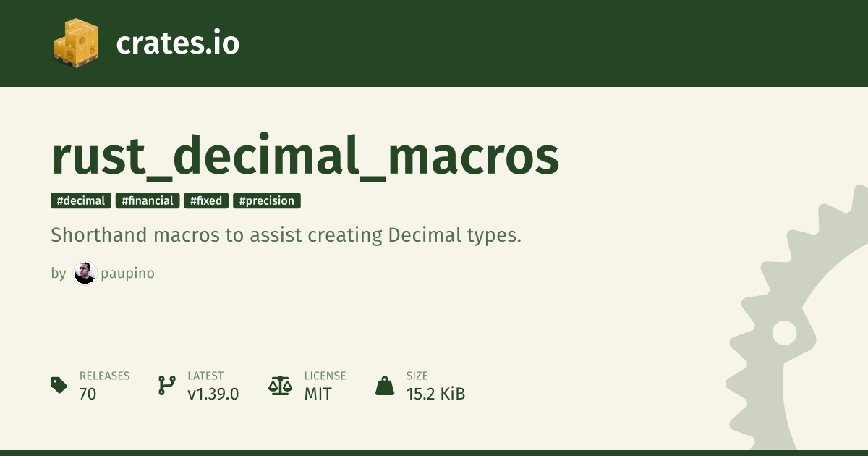Click the license balance scale icon
Image resolution: width=868 pixels, height=456 pixels.
pos(279,385)
